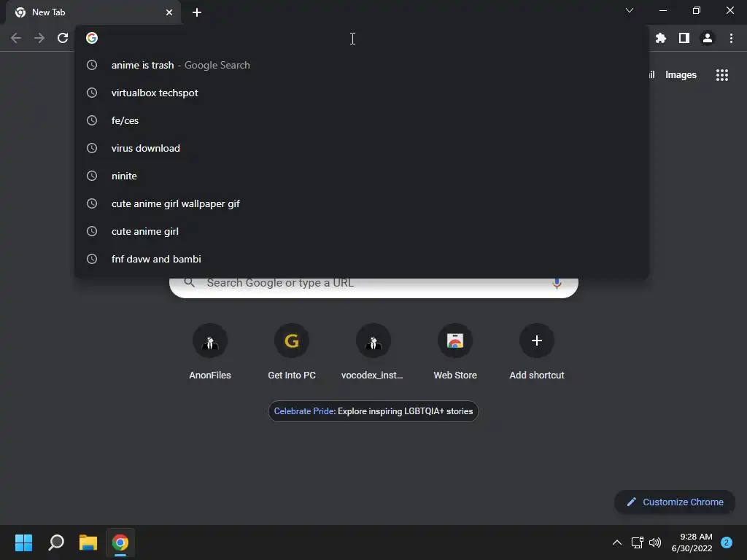
Task: Toggle the side panel icon
Action: pos(684,38)
